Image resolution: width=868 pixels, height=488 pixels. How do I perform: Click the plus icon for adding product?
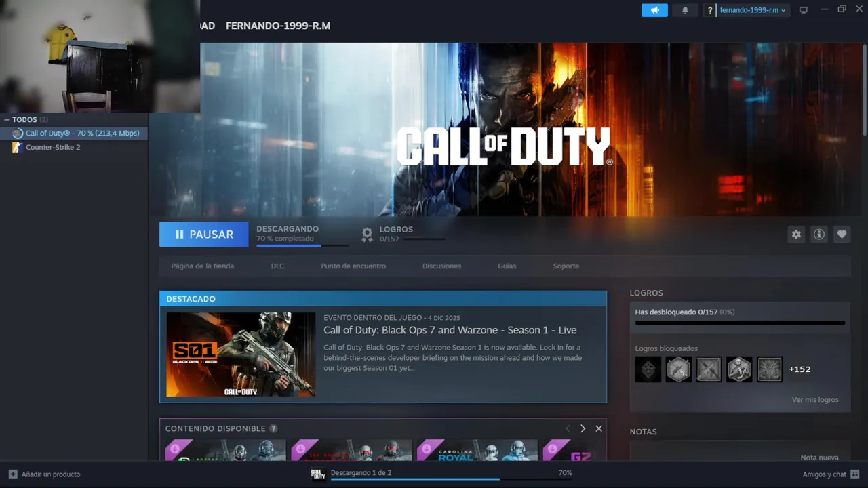[x=13, y=474]
